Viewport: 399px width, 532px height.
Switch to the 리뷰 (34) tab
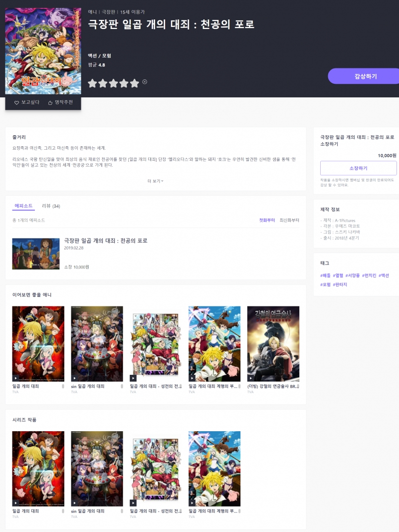(x=51, y=206)
